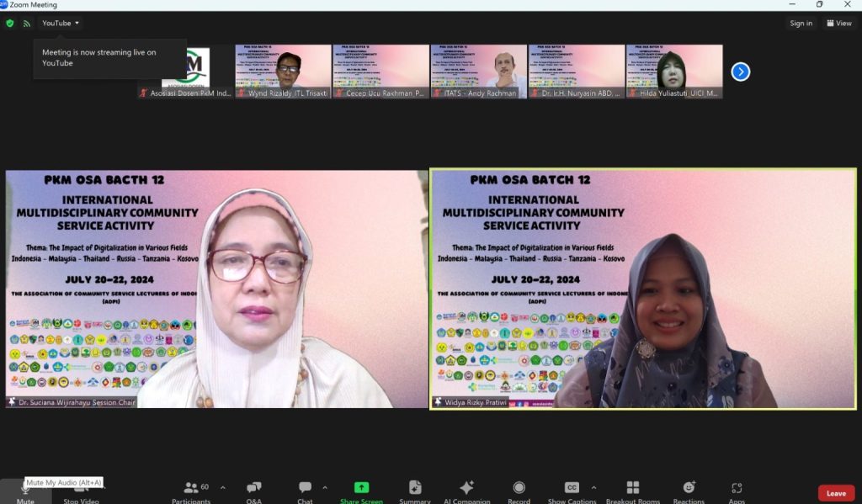Open the Chat panel

click(x=305, y=491)
